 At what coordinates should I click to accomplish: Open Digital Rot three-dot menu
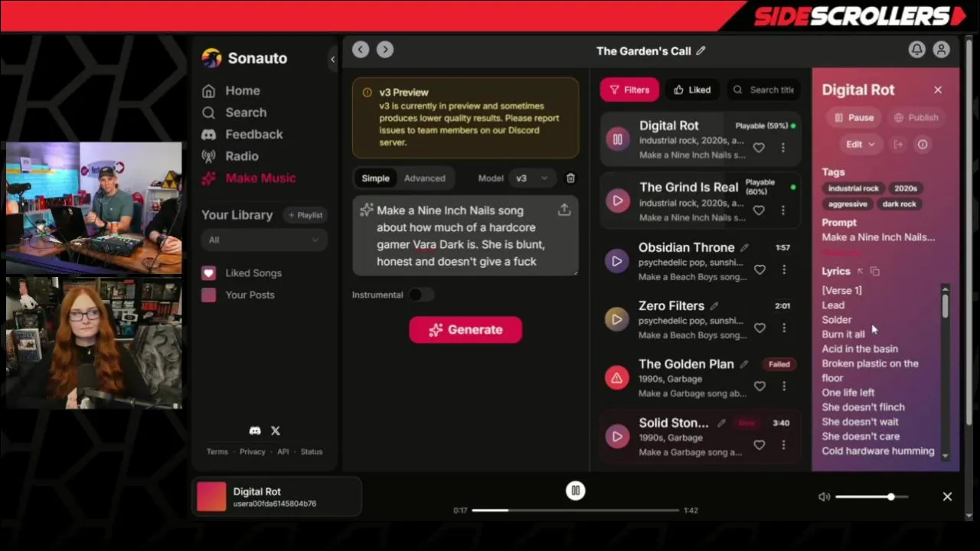pos(782,147)
